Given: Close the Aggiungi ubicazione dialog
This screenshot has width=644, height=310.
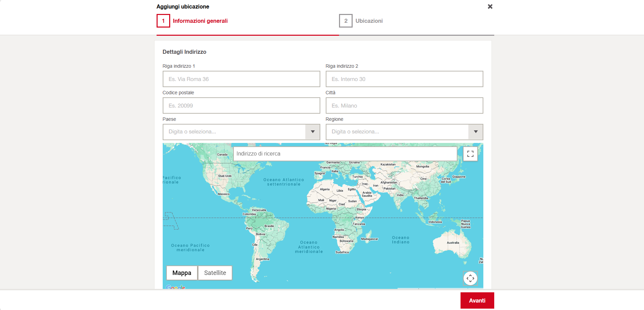Looking at the screenshot, I should [x=490, y=6].
